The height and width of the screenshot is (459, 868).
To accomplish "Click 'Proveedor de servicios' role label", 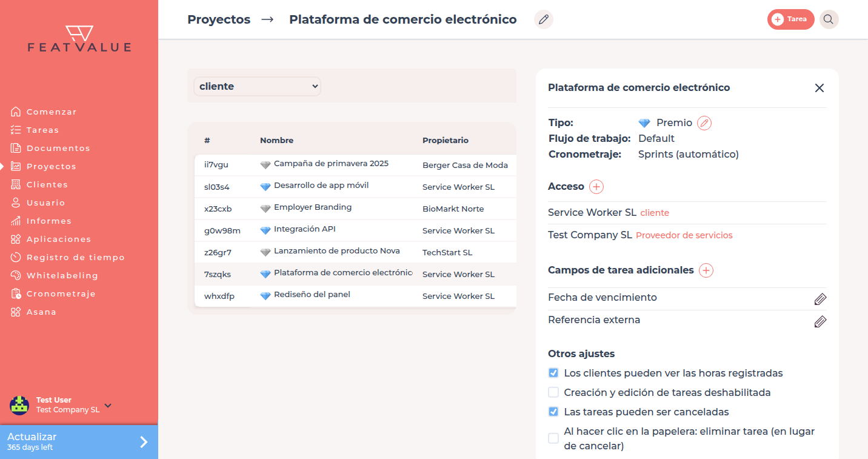I will click(x=684, y=235).
